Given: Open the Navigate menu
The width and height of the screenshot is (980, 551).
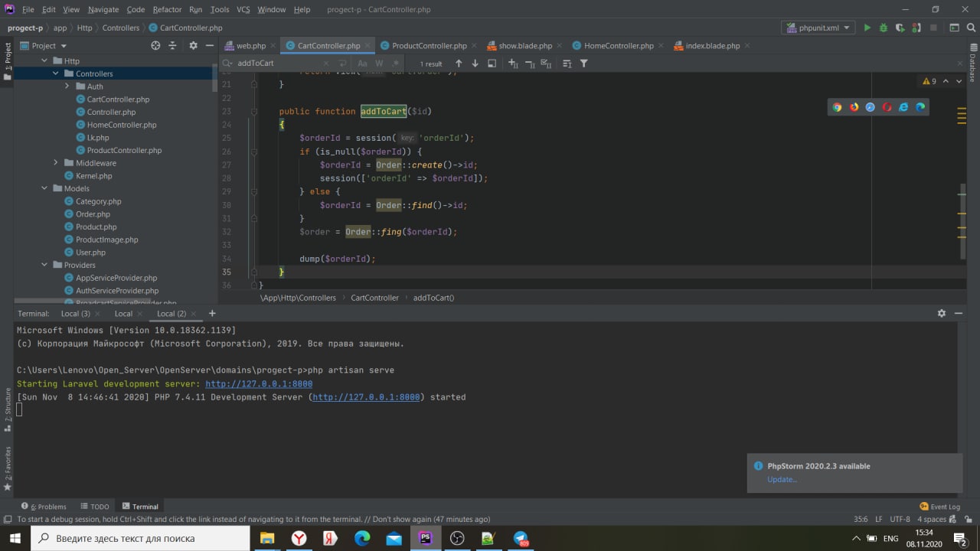Looking at the screenshot, I should (x=103, y=9).
